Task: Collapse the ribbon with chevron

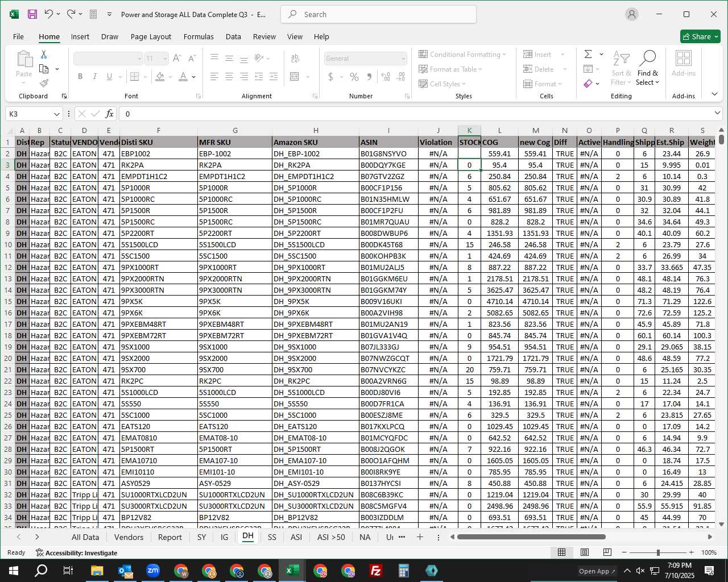Action: pyautogui.click(x=714, y=94)
